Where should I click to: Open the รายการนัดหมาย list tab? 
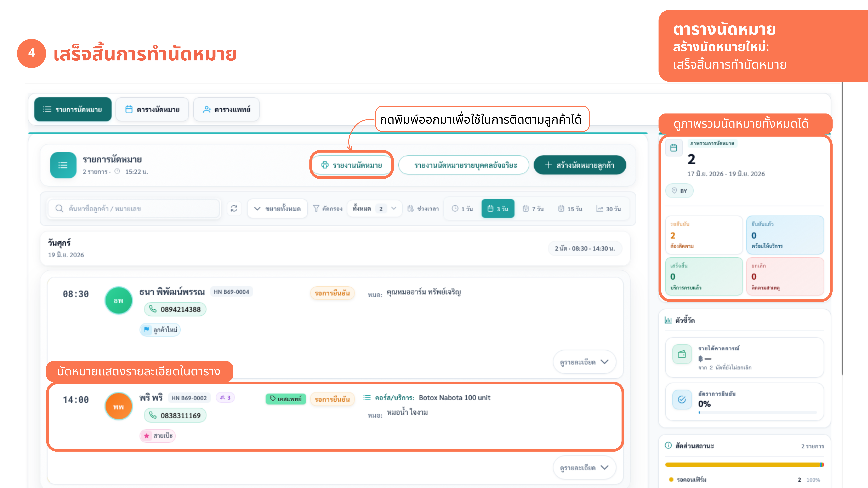[x=73, y=109]
